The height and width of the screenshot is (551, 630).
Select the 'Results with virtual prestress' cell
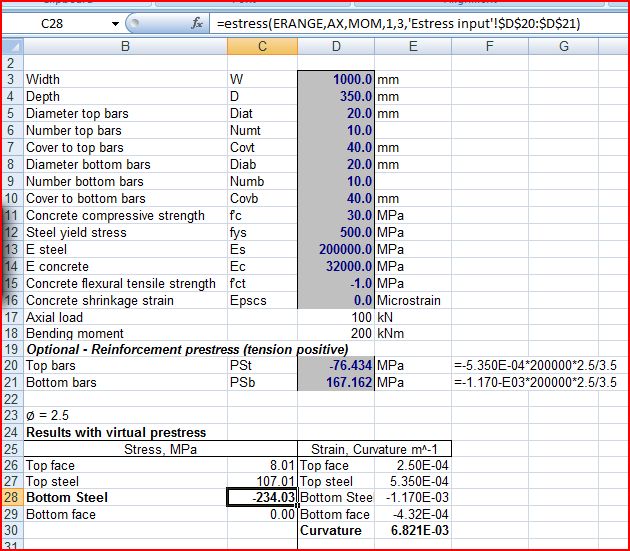(x=116, y=432)
